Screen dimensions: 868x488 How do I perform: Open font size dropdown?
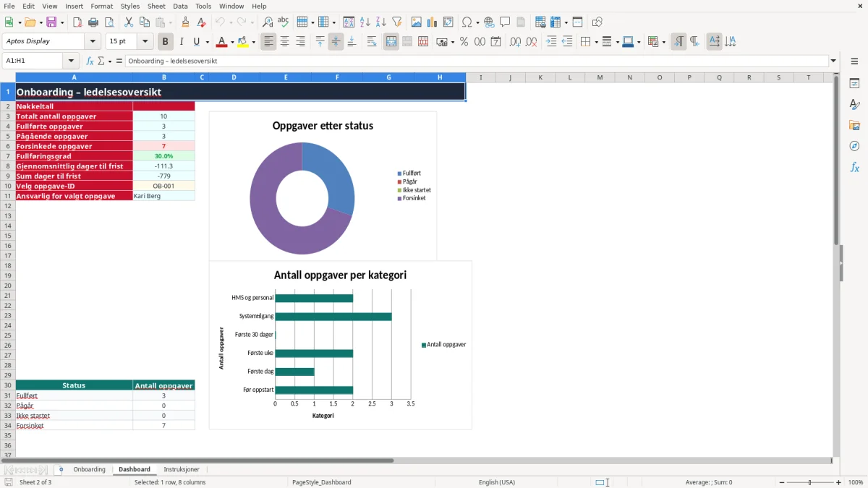(x=145, y=42)
